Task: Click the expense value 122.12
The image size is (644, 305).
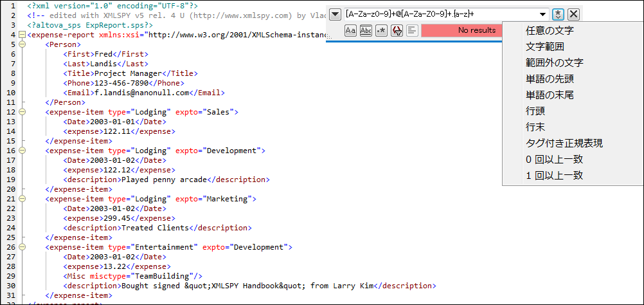Action: pyautogui.click(x=116, y=170)
